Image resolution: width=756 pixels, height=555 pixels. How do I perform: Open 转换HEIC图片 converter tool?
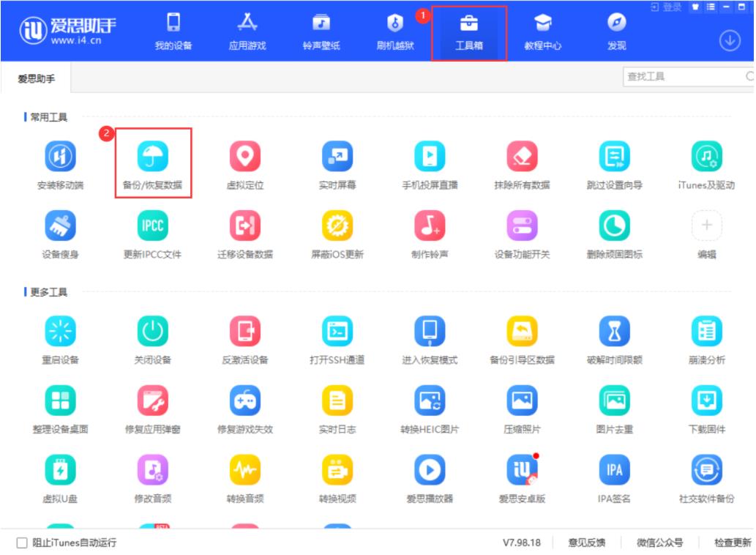tap(430, 401)
